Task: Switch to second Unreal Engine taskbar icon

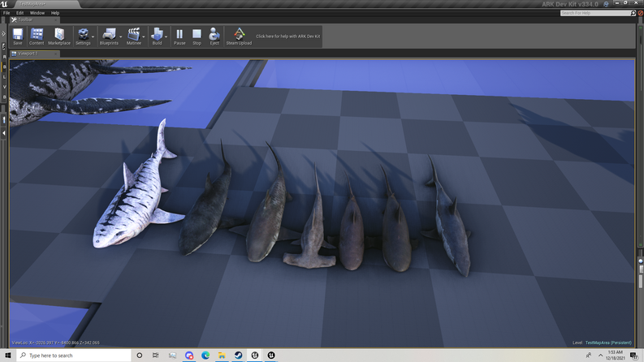Action: (x=271, y=355)
